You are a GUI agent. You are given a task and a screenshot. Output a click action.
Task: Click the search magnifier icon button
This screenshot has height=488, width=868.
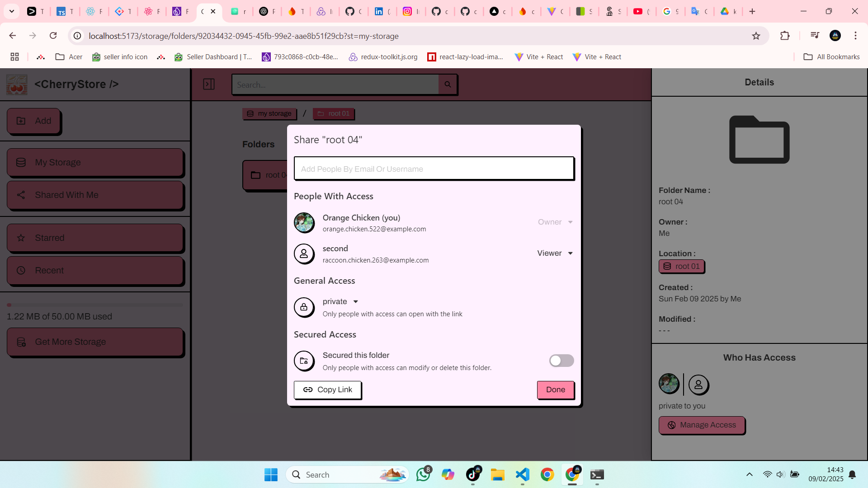point(448,84)
